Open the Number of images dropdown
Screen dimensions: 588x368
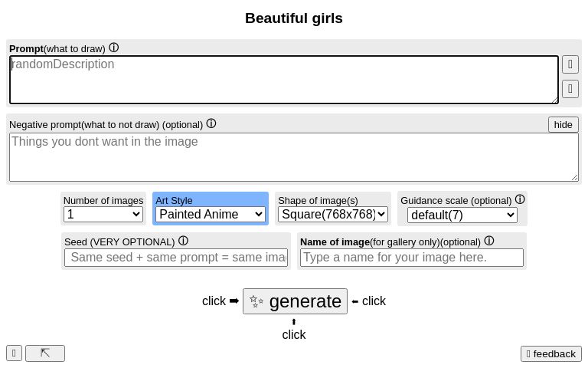103,215
